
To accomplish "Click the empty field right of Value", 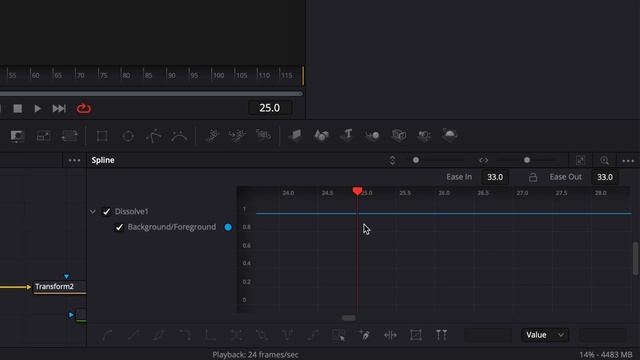I will (x=603, y=335).
